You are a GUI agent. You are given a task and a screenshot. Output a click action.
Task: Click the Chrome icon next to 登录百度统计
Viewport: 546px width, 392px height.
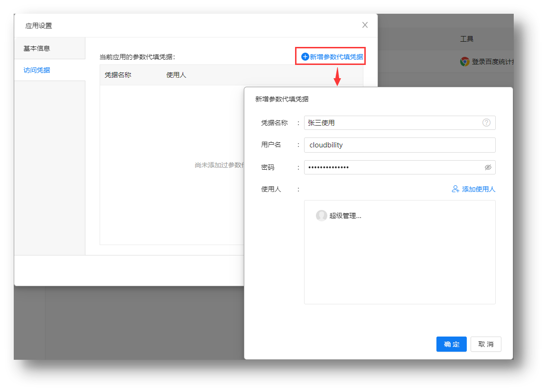click(x=465, y=62)
